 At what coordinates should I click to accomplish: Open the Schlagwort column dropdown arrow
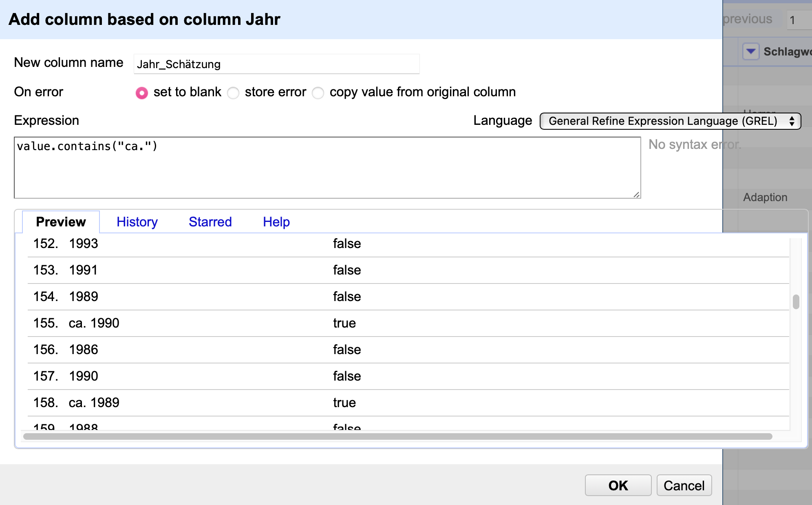pyautogui.click(x=750, y=52)
